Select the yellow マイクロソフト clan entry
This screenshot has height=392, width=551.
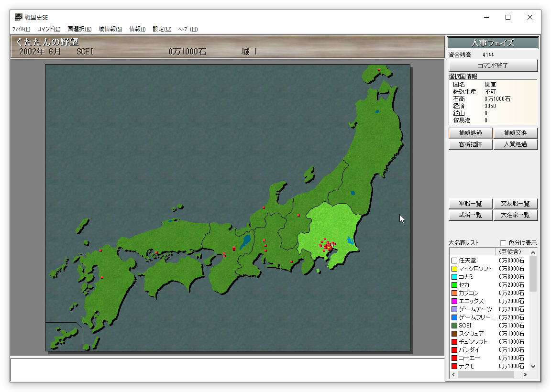(474, 269)
